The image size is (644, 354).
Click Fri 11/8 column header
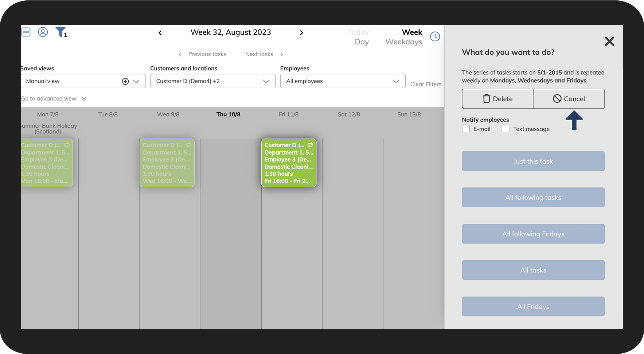point(289,114)
